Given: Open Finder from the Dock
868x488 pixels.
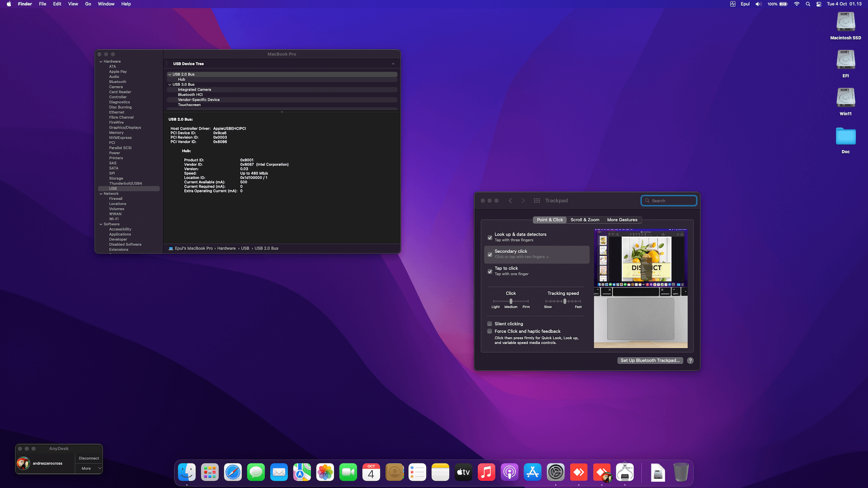Looking at the screenshot, I should 187,473.
